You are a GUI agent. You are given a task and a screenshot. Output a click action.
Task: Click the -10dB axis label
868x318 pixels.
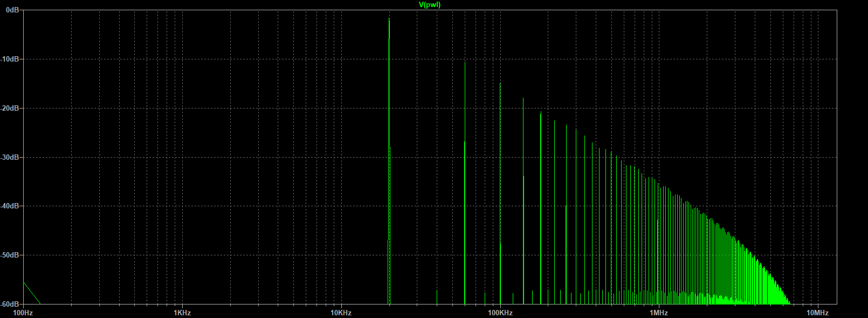tap(10, 59)
